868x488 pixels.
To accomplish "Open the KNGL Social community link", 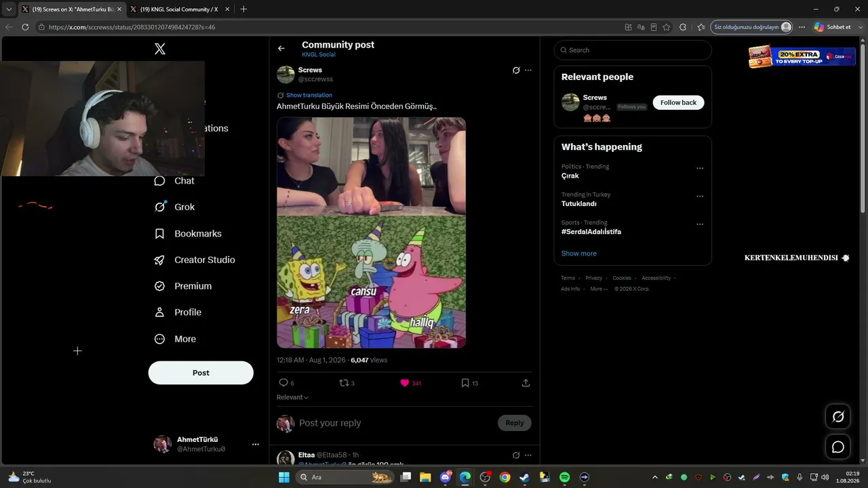I will click(x=319, y=54).
